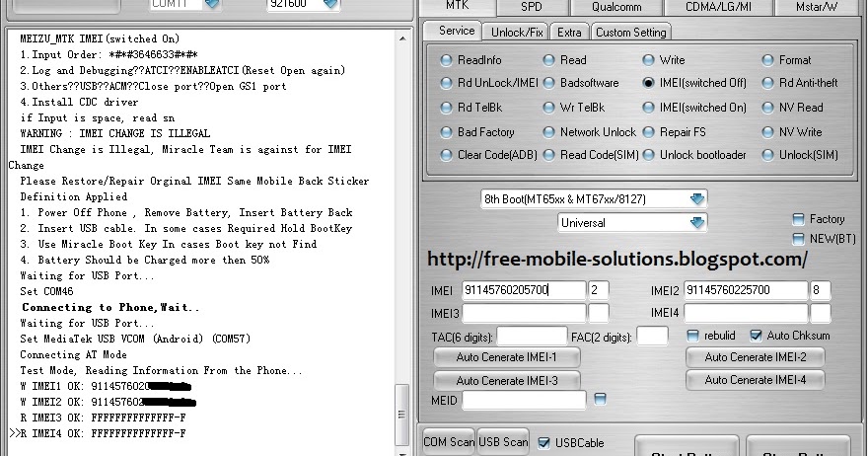Image resolution: width=868 pixels, height=456 pixels.
Task: Select Network Unlock option
Action: point(548,132)
